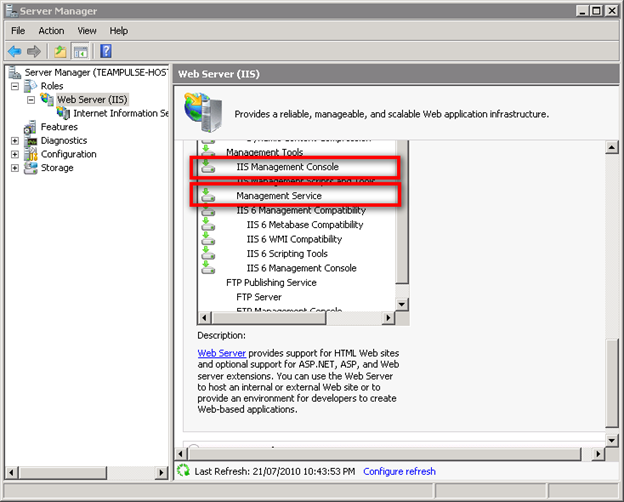The width and height of the screenshot is (624, 502).
Task: Click installed icon next to IIS Management Console
Action: 208,167
